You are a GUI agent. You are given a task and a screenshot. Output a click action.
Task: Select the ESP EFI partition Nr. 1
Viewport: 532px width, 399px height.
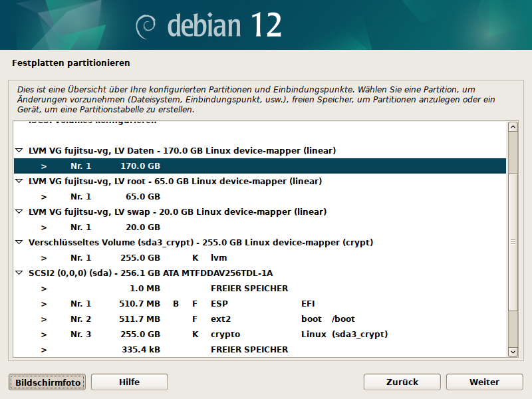point(259,304)
